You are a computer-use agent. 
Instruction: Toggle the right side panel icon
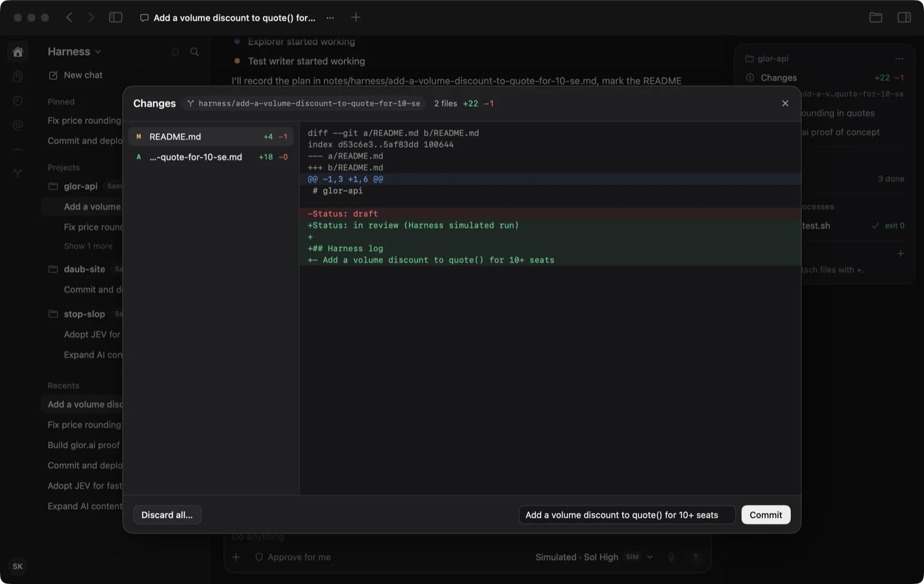click(904, 17)
